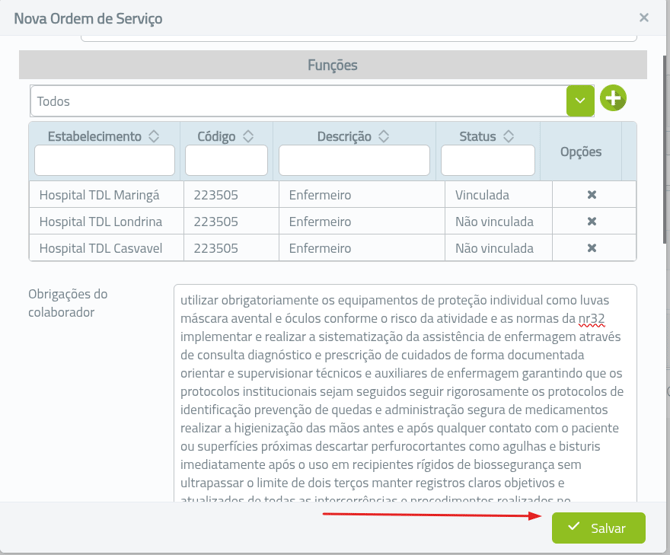This screenshot has height=555, width=670.
Task: Remove the Hospital TDL Casvavel row
Action: click(591, 248)
